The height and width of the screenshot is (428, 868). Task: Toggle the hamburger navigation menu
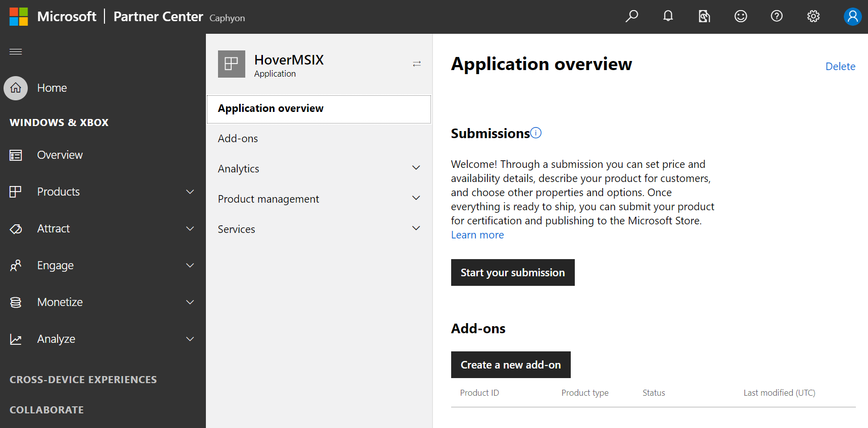16,51
